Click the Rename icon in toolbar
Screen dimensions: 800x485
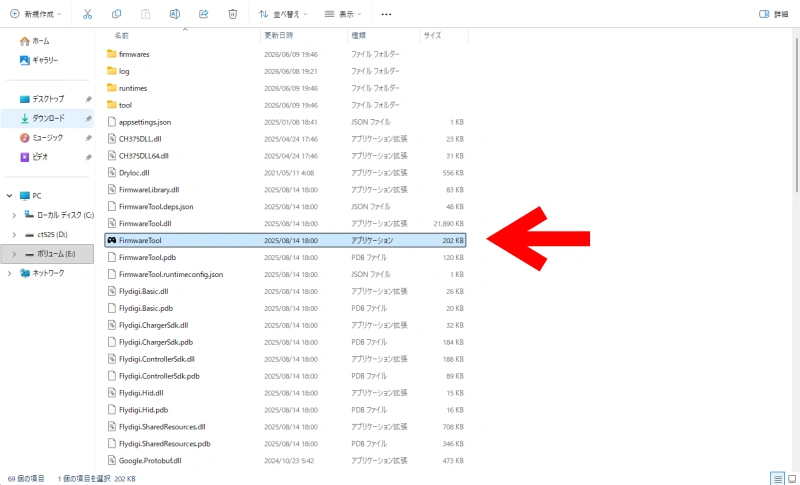click(x=174, y=14)
